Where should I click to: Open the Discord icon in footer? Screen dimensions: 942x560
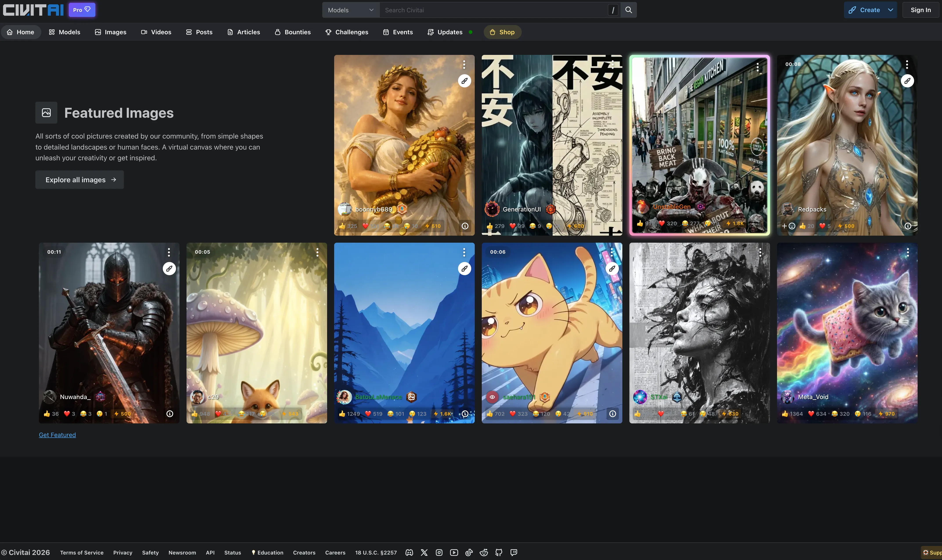click(409, 553)
